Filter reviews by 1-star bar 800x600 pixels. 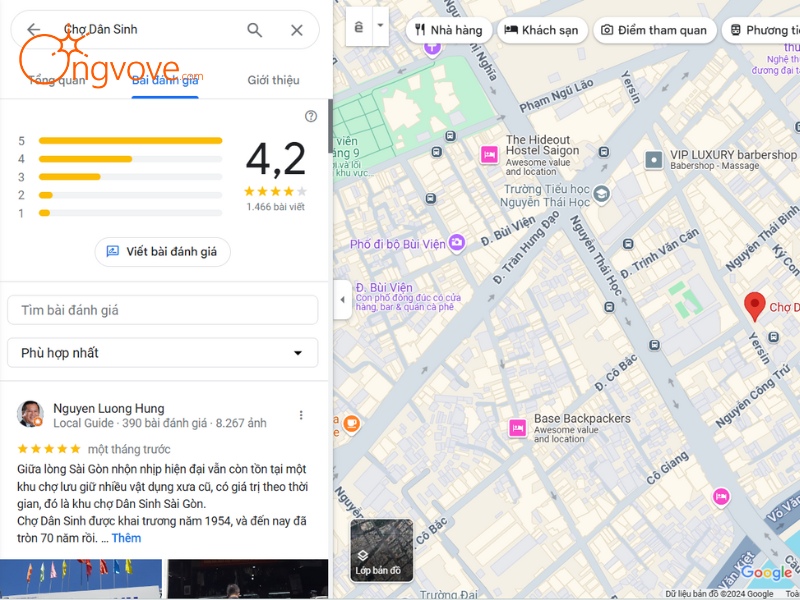[x=130, y=213]
